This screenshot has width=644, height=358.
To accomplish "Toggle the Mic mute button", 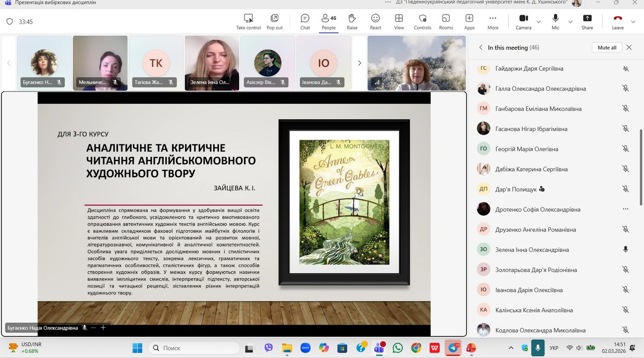I will click(555, 21).
